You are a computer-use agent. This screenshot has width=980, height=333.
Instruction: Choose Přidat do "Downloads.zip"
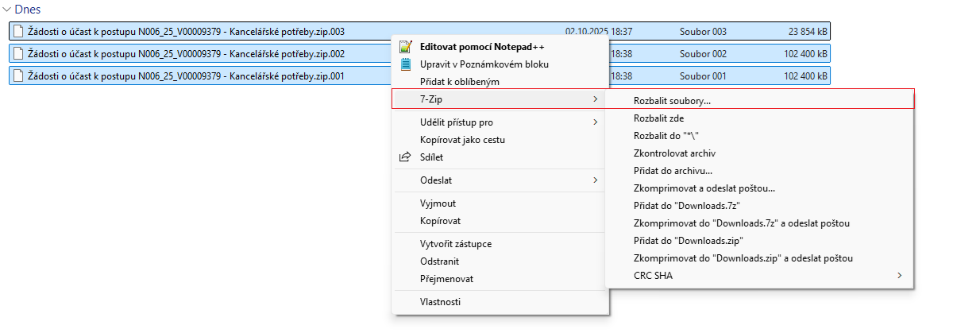pos(688,241)
